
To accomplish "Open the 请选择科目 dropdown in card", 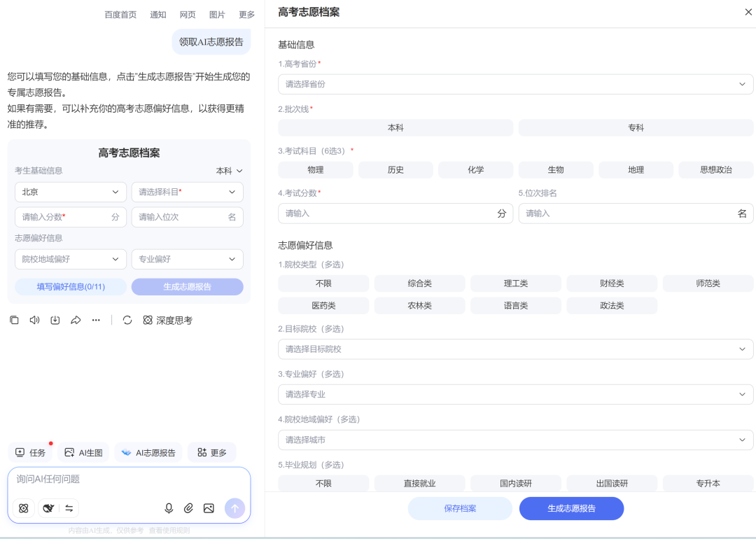I will click(x=187, y=192).
